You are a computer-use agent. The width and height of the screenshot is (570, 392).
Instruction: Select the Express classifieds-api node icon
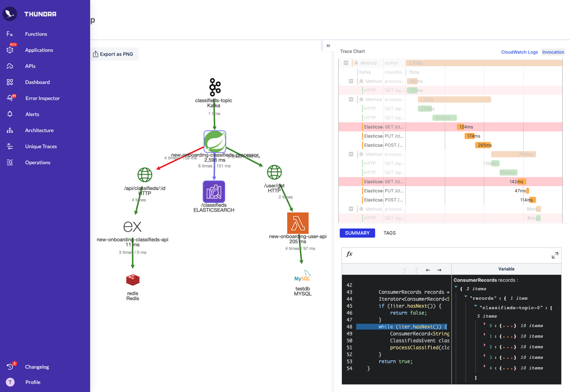132,227
